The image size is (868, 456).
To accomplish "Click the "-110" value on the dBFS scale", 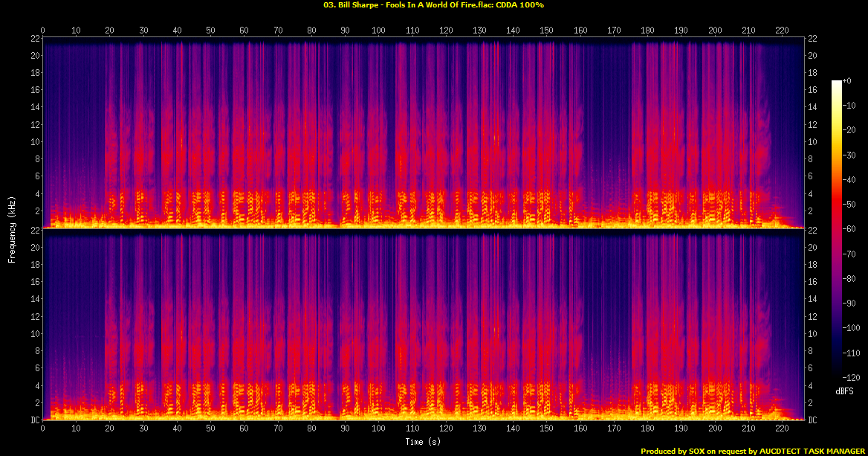I will 852,353.
